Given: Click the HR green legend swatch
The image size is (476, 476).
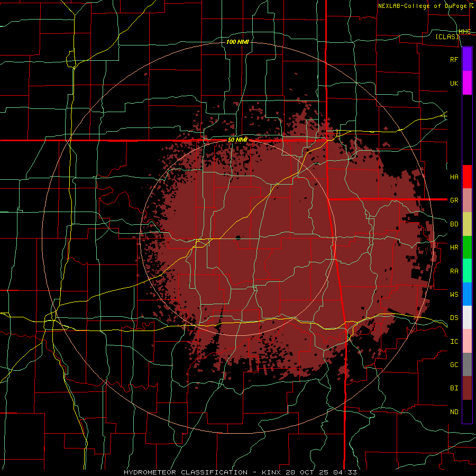Looking at the screenshot, I should click(x=467, y=247).
